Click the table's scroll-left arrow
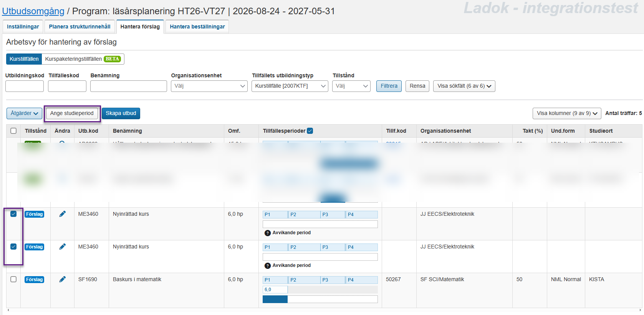644x315 pixels. pos(8,310)
